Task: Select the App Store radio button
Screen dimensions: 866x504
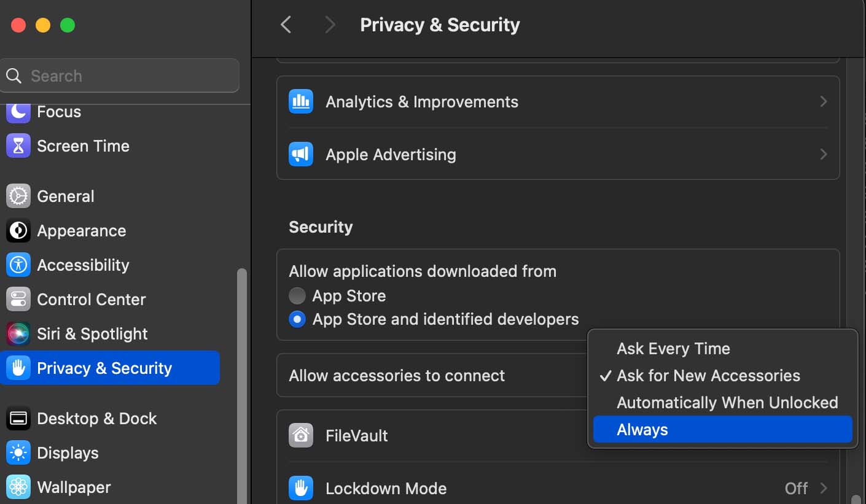Action: pos(297,296)
